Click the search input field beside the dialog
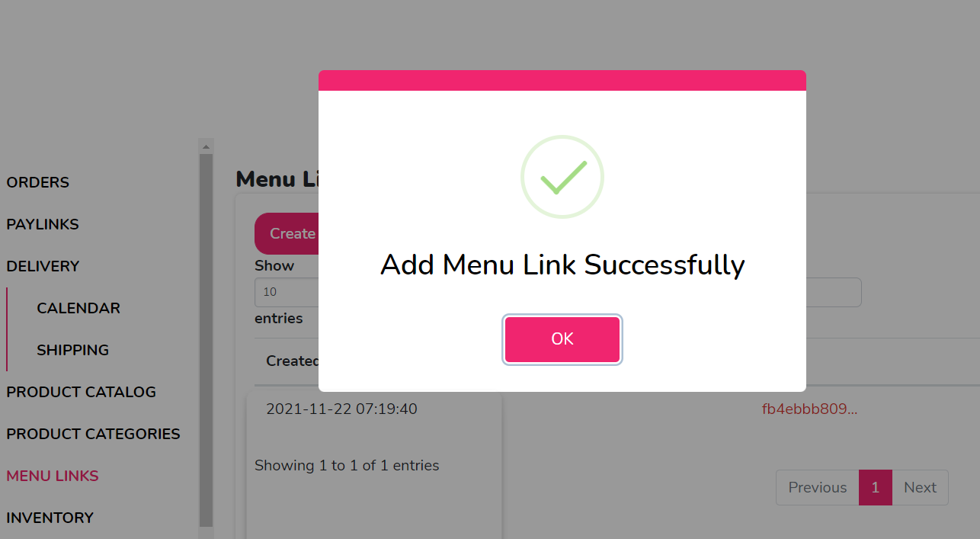Image resolution: width=980 pixels, height=539 pixels. tap(834, 293)
